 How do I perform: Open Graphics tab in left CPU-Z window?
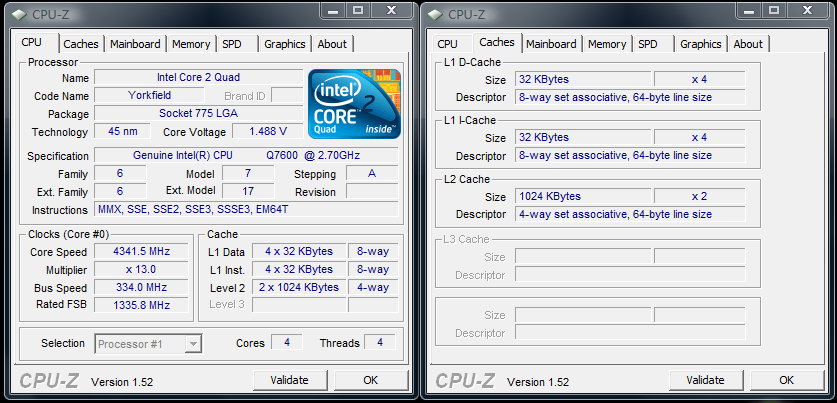285,44
